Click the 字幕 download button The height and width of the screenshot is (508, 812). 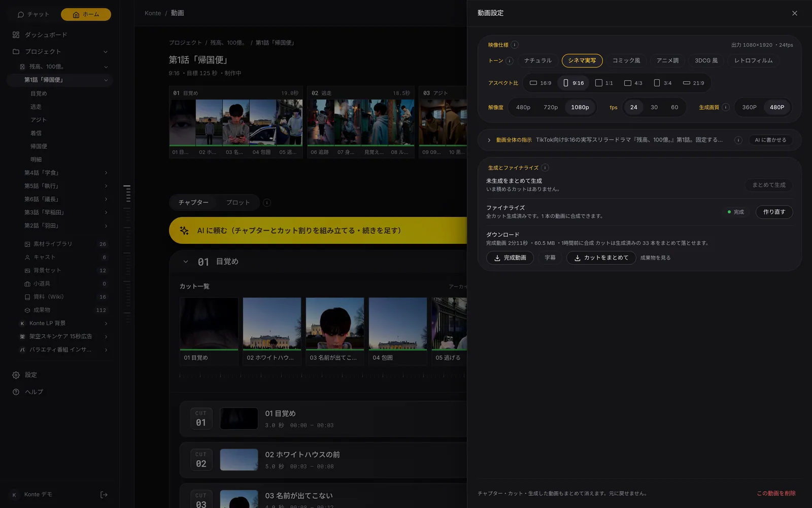tap(550, 258)
